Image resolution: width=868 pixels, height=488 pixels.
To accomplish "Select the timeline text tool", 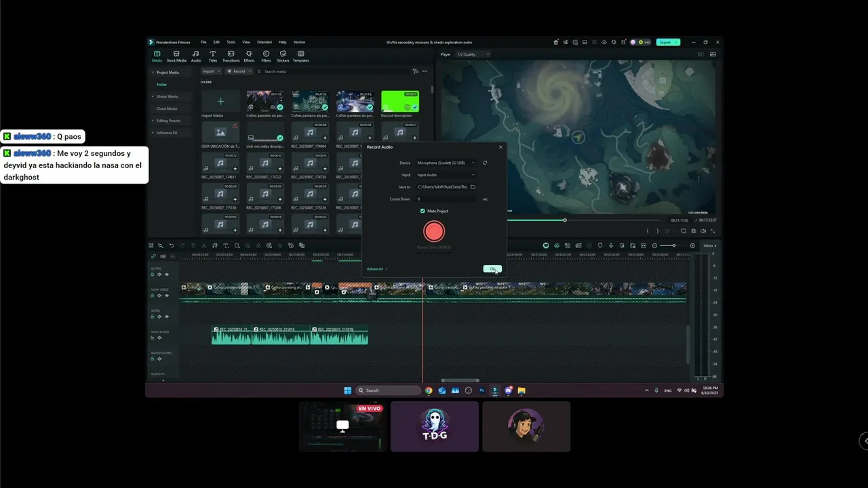I will coord(226,245).
